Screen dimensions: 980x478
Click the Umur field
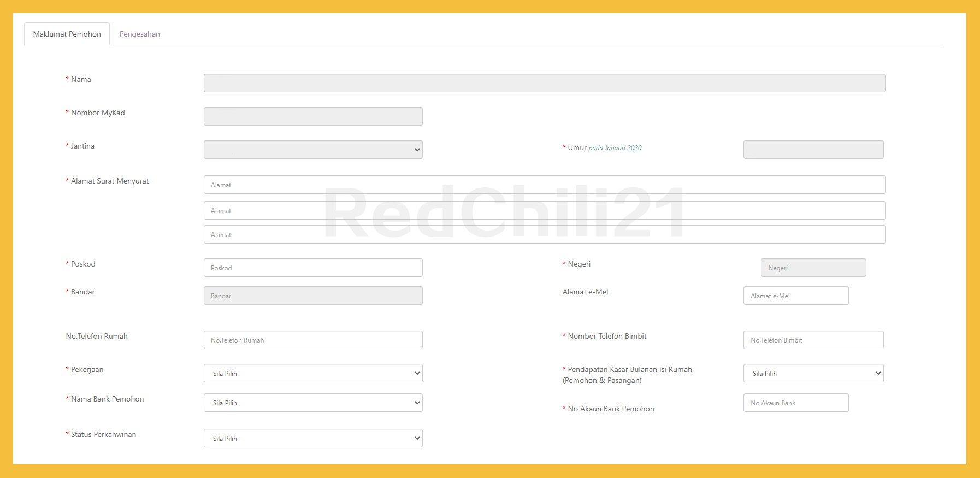click(813, 150)
